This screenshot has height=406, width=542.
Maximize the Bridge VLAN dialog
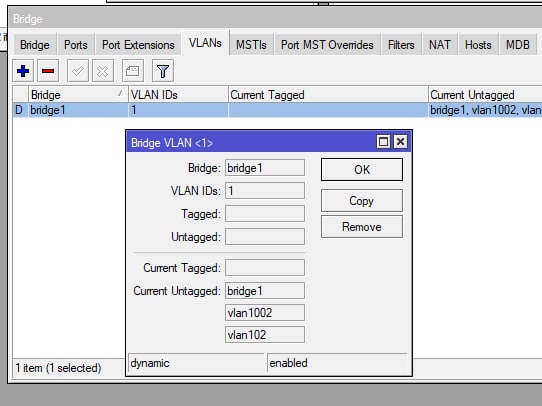[x=383, y=142]
